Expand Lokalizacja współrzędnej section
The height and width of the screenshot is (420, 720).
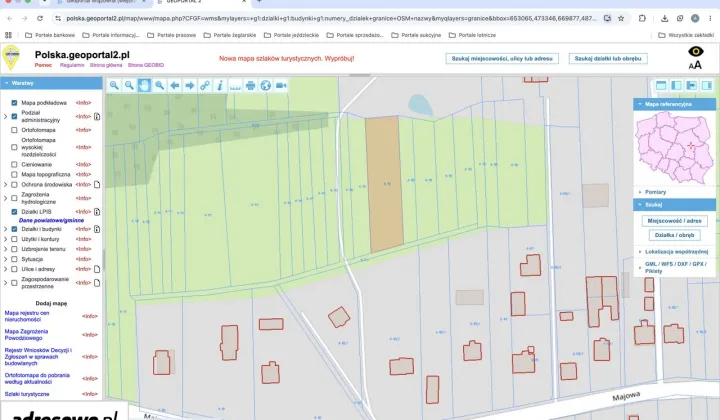674,252
